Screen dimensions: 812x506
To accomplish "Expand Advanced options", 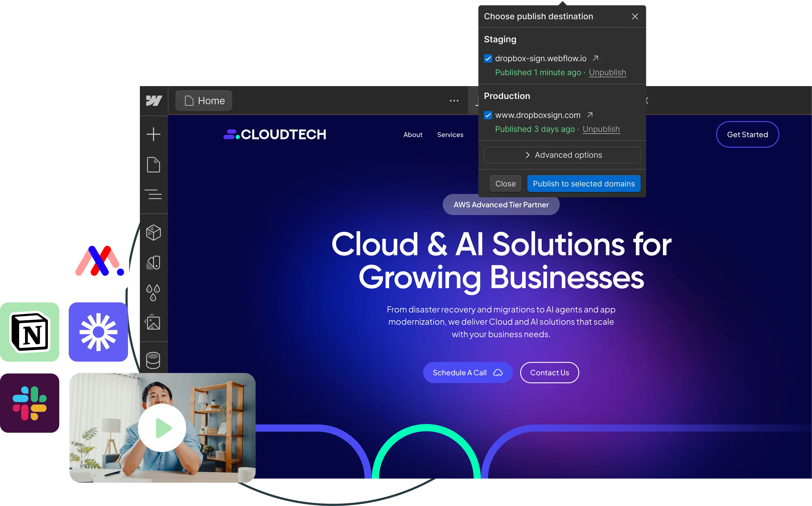I will (562, 155).
